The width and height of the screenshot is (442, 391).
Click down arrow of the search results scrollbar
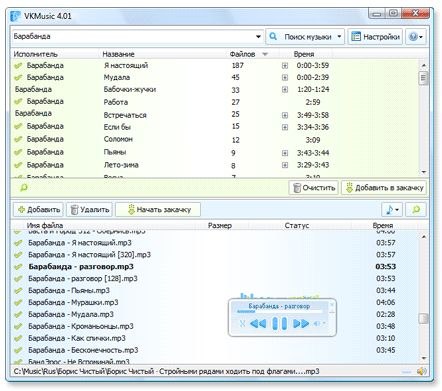click(423, 172)
